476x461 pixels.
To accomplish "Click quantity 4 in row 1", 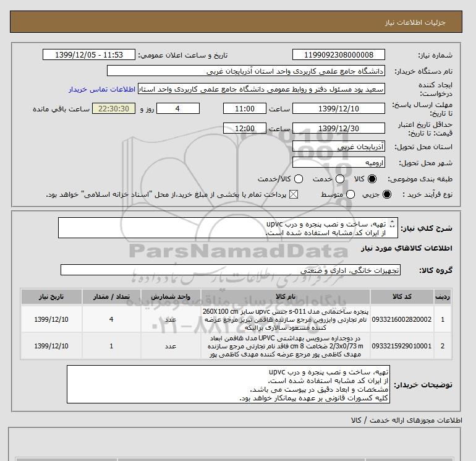I will pos(111,319).
